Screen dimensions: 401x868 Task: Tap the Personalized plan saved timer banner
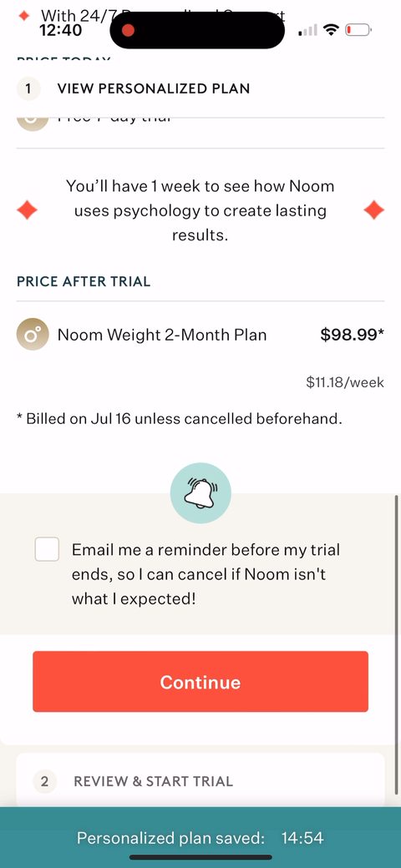(x=200, y=838)
